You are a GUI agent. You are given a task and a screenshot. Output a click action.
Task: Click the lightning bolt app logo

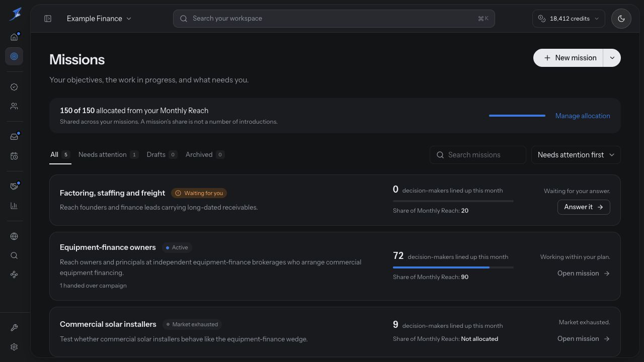pos(15,14)
